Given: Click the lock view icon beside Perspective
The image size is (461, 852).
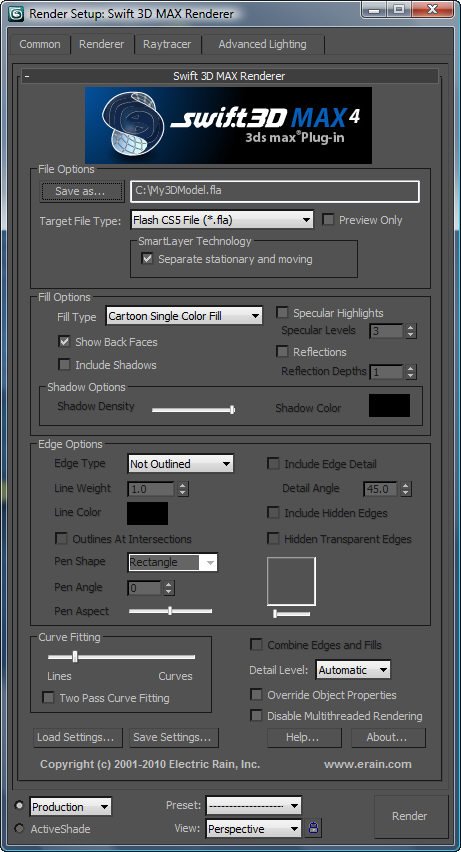Looking at the screenshot, I should click(313, 828).
